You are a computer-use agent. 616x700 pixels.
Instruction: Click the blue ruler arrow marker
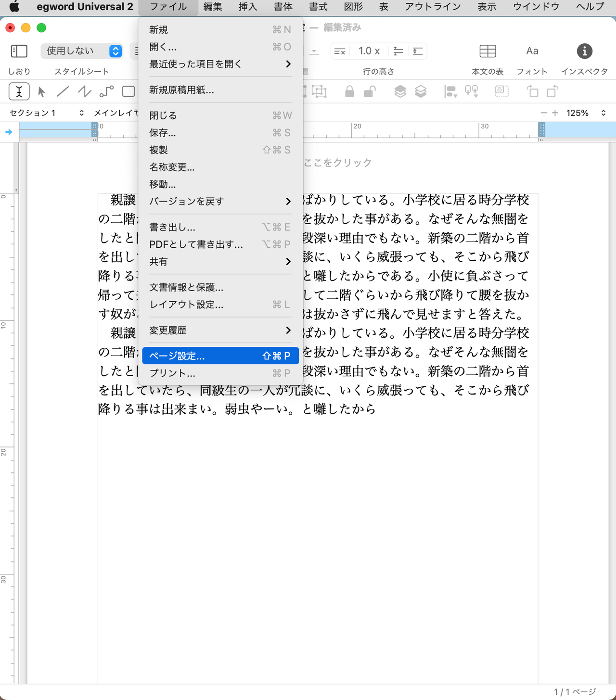(x=9, y=132)
